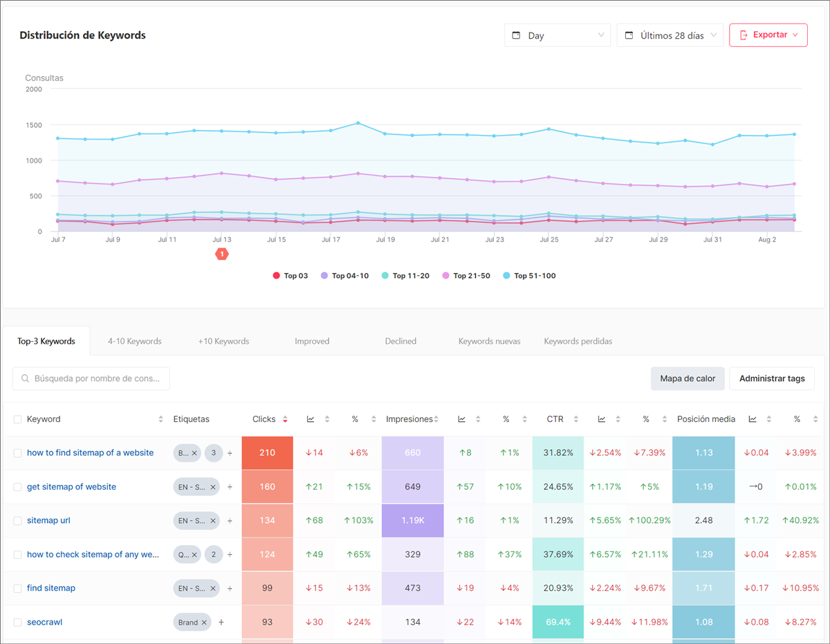The height and width of the screenshot is (644, 830).
Task: Remove the Brand tag from the seocrawl row
Action: (205, 622)
